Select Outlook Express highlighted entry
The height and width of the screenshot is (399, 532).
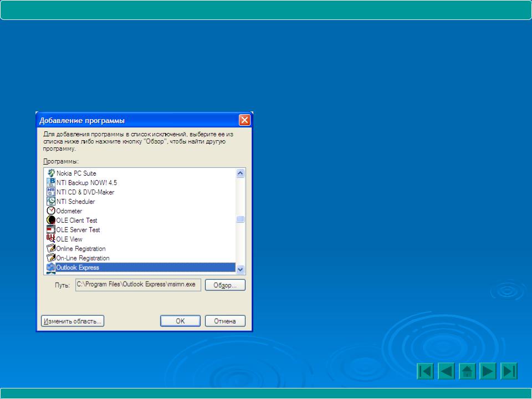[x=141, y=267]
